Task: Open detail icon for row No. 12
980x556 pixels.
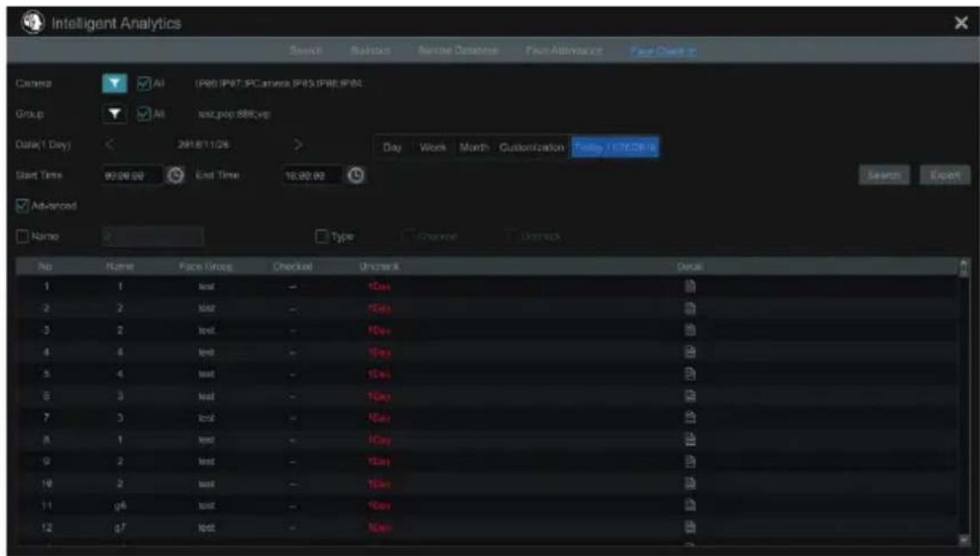Action: point(690,528)
